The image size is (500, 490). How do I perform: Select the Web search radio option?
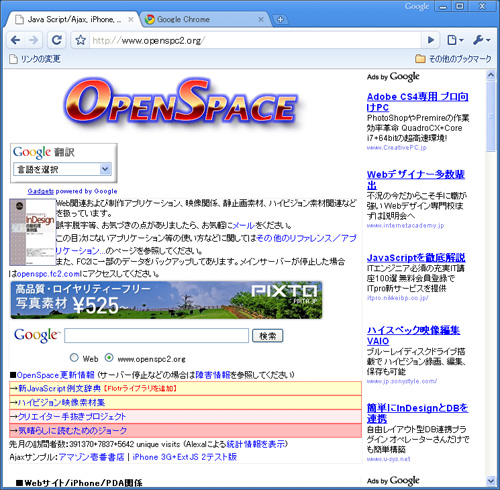(74, 358)
